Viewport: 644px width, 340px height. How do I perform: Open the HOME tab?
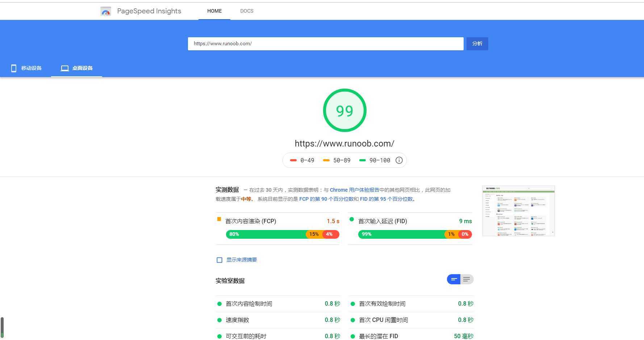pos(214,11)
